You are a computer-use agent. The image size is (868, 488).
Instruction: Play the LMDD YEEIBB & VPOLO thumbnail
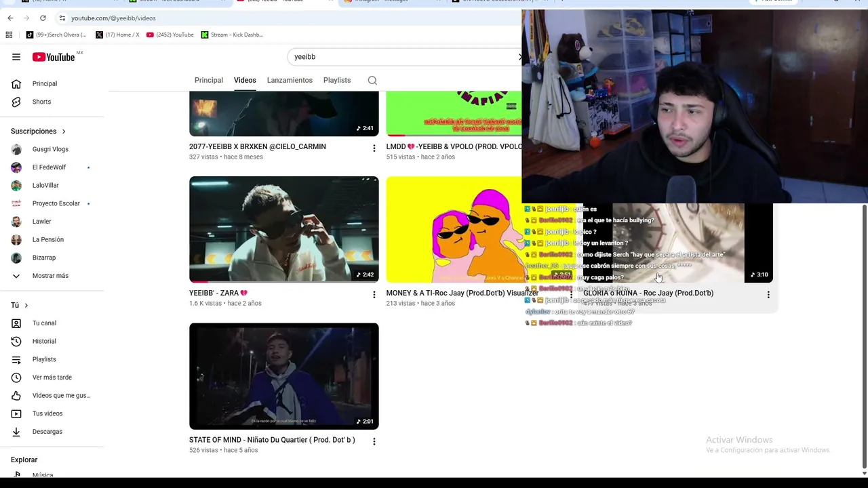coord(454,114)
